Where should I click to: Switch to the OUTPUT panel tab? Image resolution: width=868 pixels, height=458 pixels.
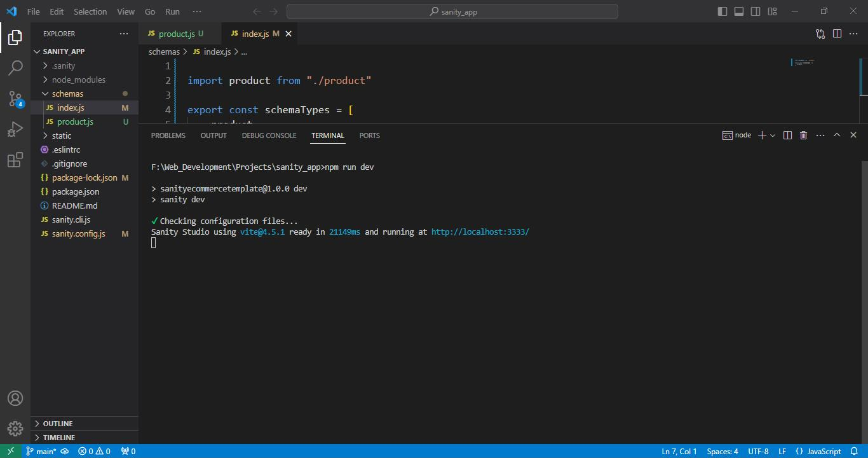(x=214, y=135)
